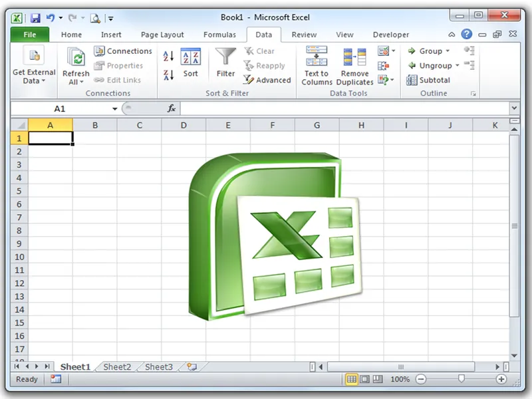Open the Data Validation tool
This screenshot has width=532, height=399.
pyautogui.click(x=384, y=51)
